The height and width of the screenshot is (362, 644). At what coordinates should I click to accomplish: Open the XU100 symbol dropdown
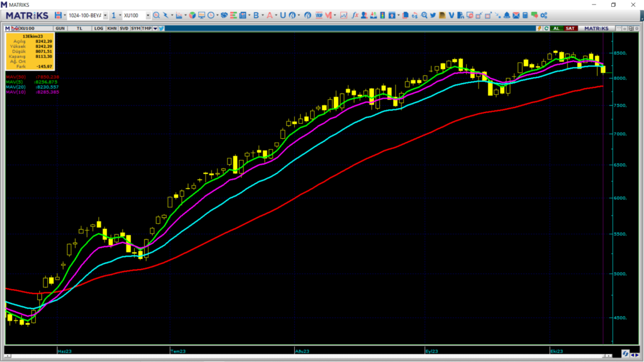tap(148, 15)
